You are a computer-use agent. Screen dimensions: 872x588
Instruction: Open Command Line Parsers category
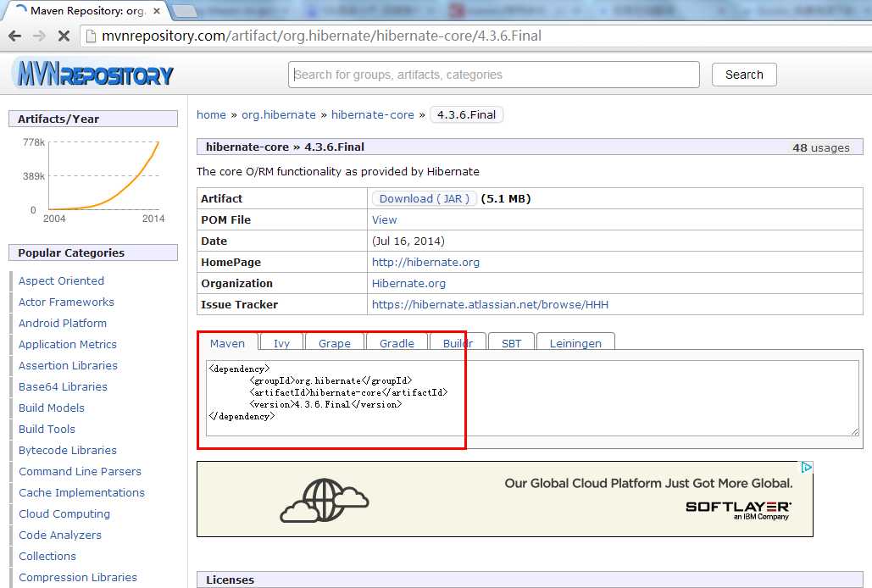pyautogui.click(x=80, y=471)
